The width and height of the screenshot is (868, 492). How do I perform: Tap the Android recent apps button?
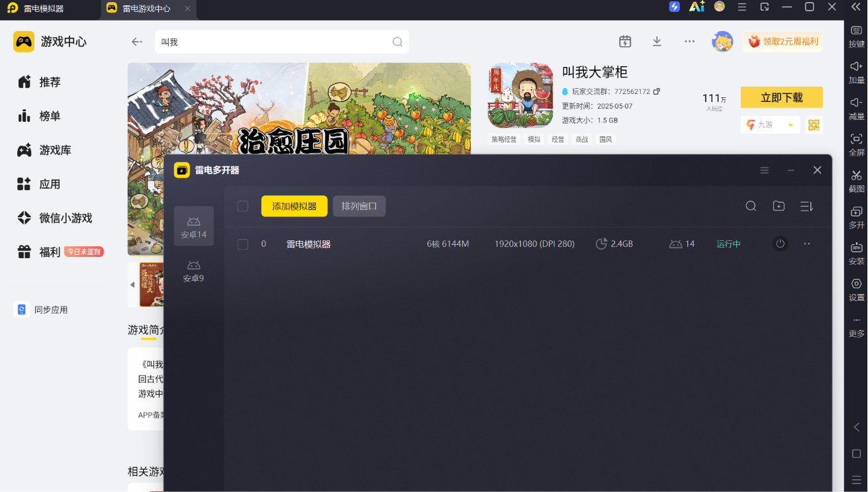coord(857,480)
